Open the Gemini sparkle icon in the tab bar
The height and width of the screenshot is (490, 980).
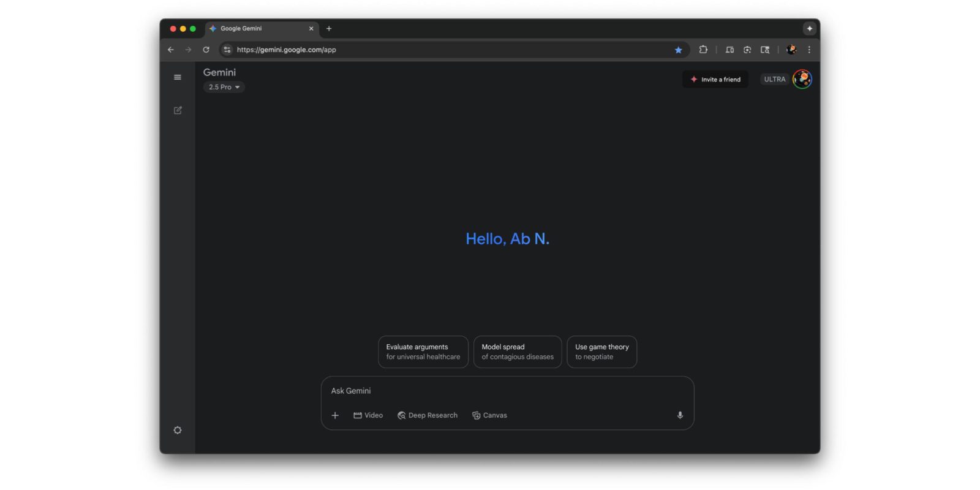point(809,29)
